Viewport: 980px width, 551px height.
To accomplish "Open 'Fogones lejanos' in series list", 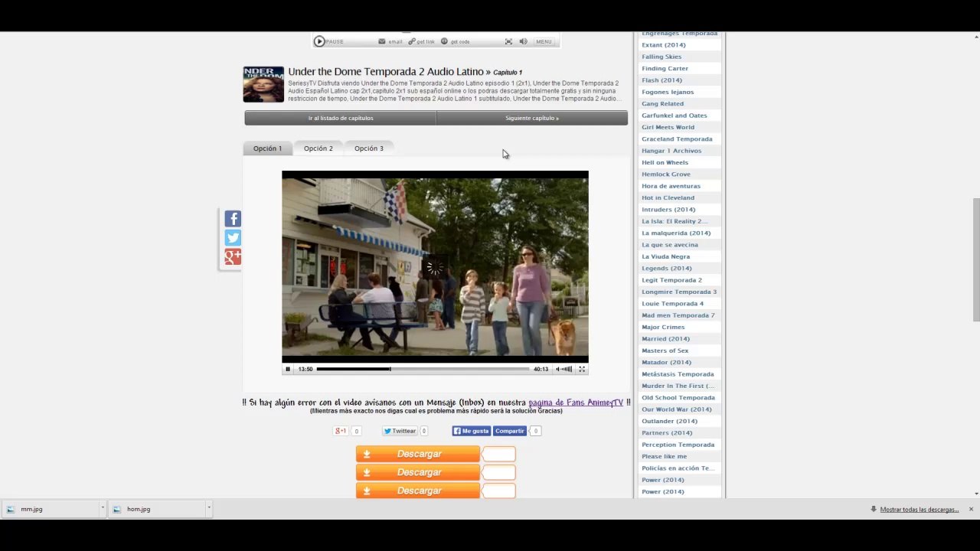I will pos(668,92).
